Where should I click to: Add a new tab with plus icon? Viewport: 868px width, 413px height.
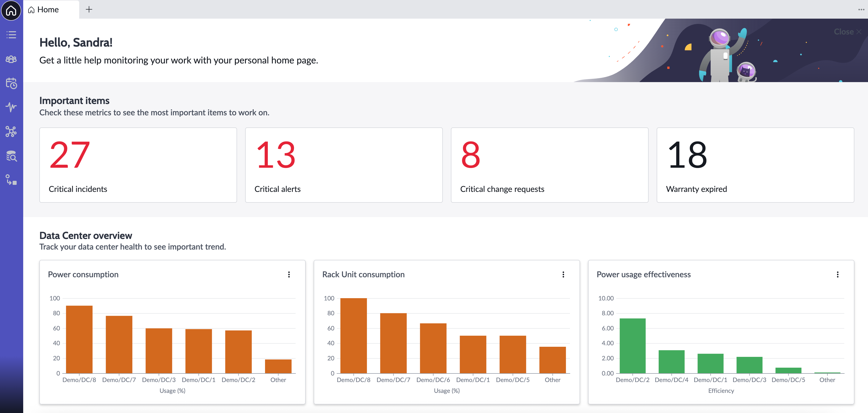point(89,9)
